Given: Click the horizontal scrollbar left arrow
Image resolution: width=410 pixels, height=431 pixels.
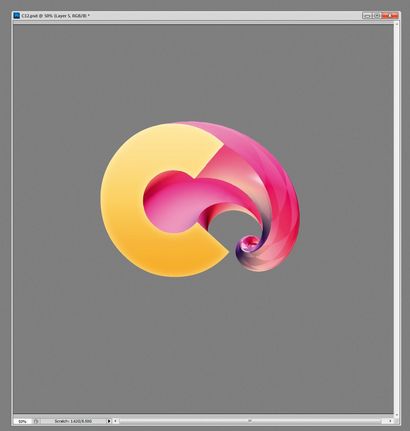Looking at the screenshot, I should tap(115, 421).
